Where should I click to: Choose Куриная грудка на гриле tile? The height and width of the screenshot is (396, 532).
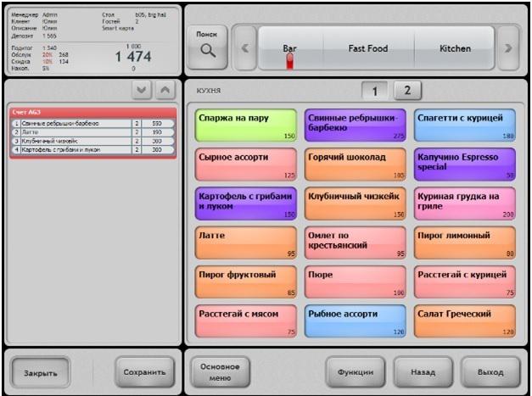coord(465,204)
